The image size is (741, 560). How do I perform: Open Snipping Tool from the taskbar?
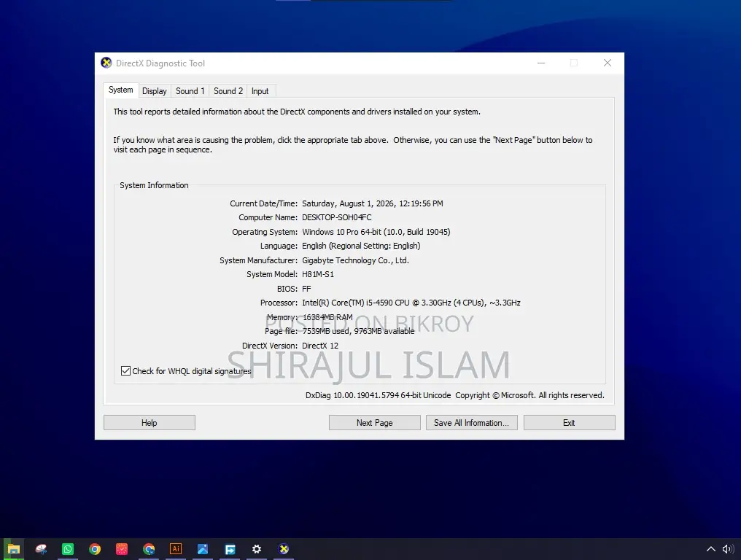41,549
